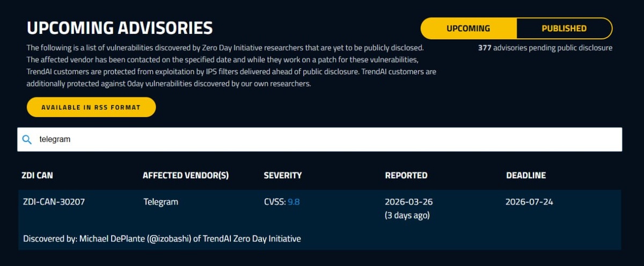Click the (3 days ago) text
This screenshot has height=266, width=644.
click(407, 215)
